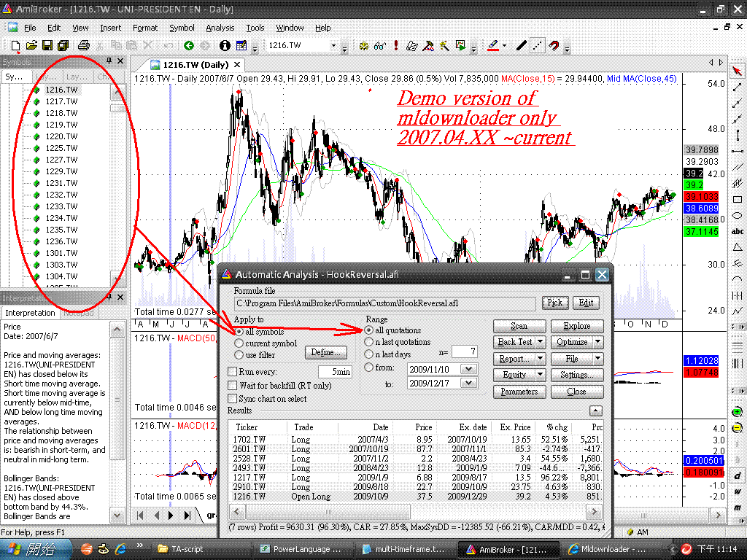
Task: Open the Symbol menu
Action: [x=182, y=28]
